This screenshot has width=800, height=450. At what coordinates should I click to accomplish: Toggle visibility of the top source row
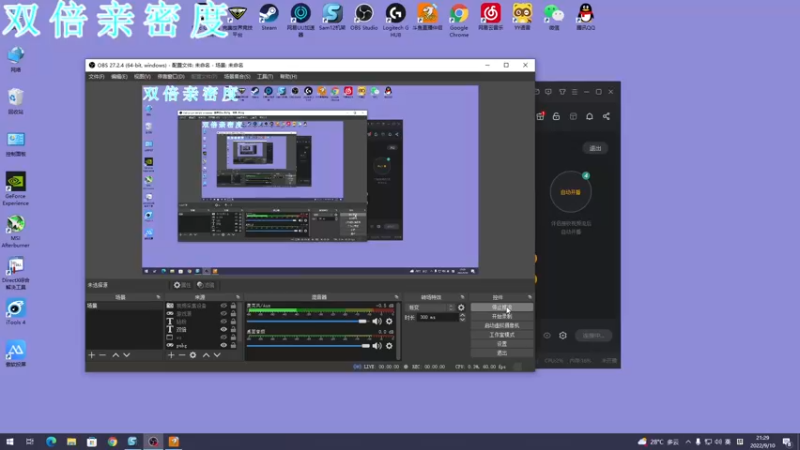coord(223,306)
